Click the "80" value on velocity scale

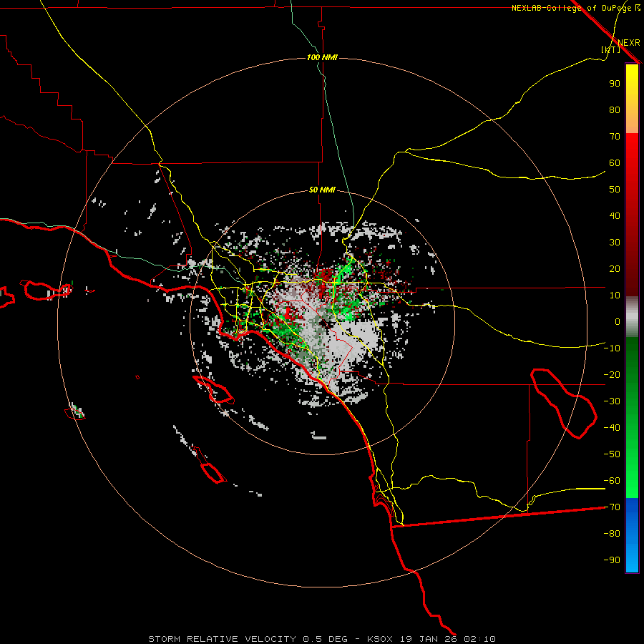point(615,109)
